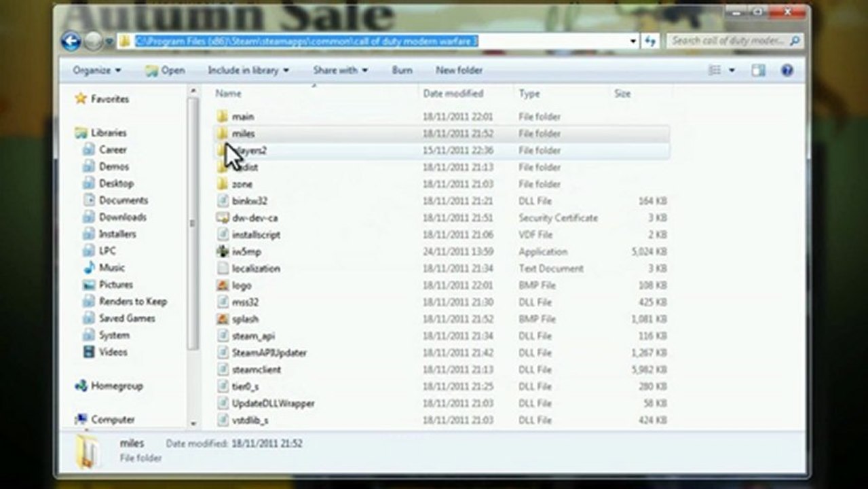Image resolution: width=868 pixels, height=489 pixels.
Task: Open the view options dropdown arrow
Action: click(x=732, y=70)
